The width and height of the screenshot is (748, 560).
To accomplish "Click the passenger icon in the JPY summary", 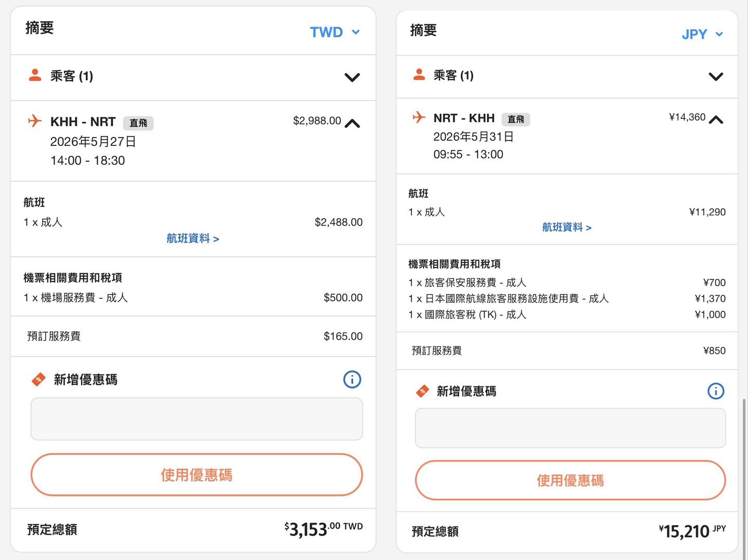I will [419, 75].
